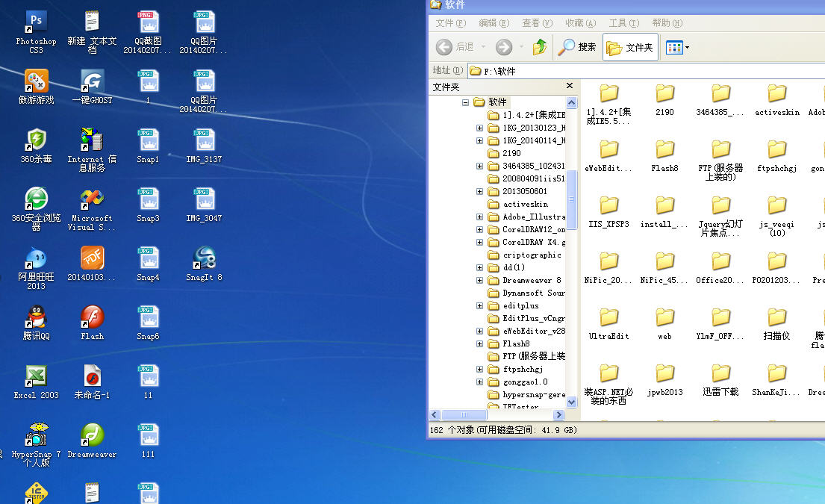
Task: Click the F:\软件 address bar field
Action: pyautogui.click(x=642, y=71)
